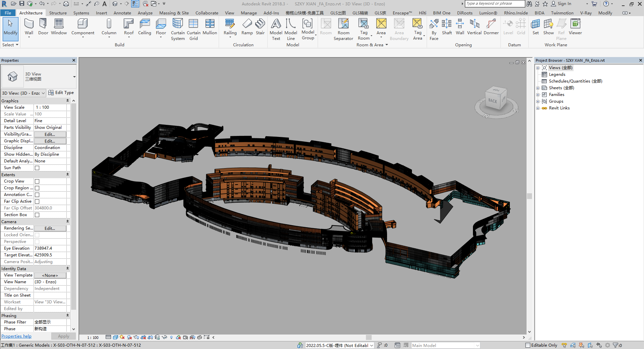Viewport: 644px width, 349px height.
Task: Click Edit for Visibility/Graphics overrides
Action: point(50,134)
